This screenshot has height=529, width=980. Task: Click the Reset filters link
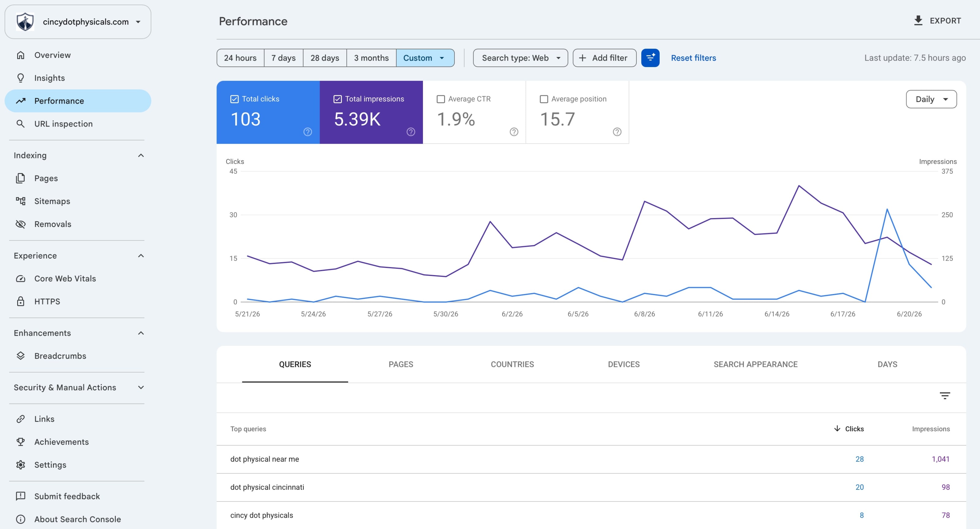[x=693, y=58]
